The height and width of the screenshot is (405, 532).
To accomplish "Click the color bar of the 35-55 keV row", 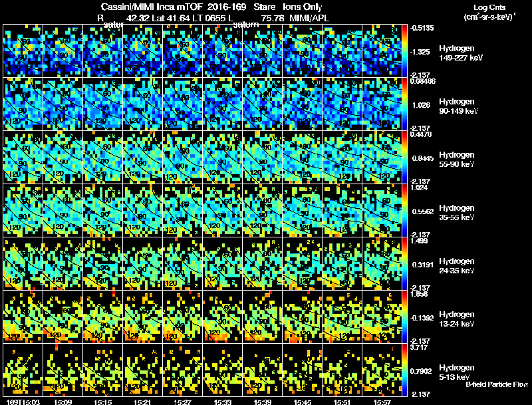I will pos(404,210).
